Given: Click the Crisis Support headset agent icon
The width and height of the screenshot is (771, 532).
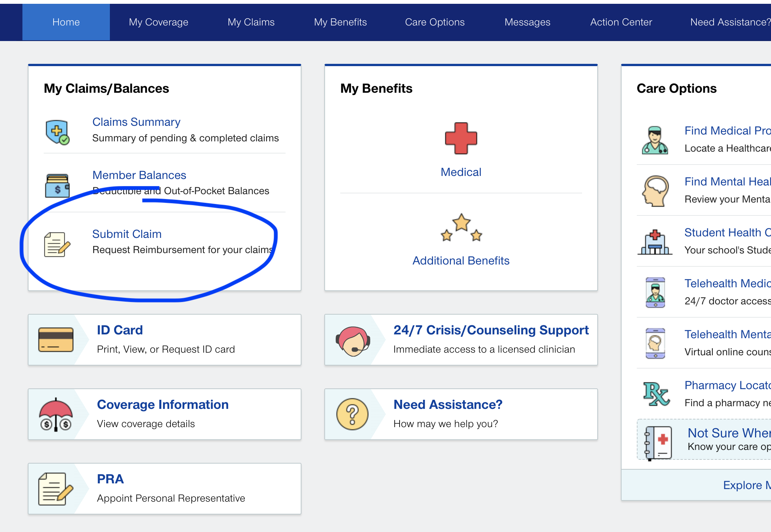Looking at the screenshot, I should tap(353, 341).
